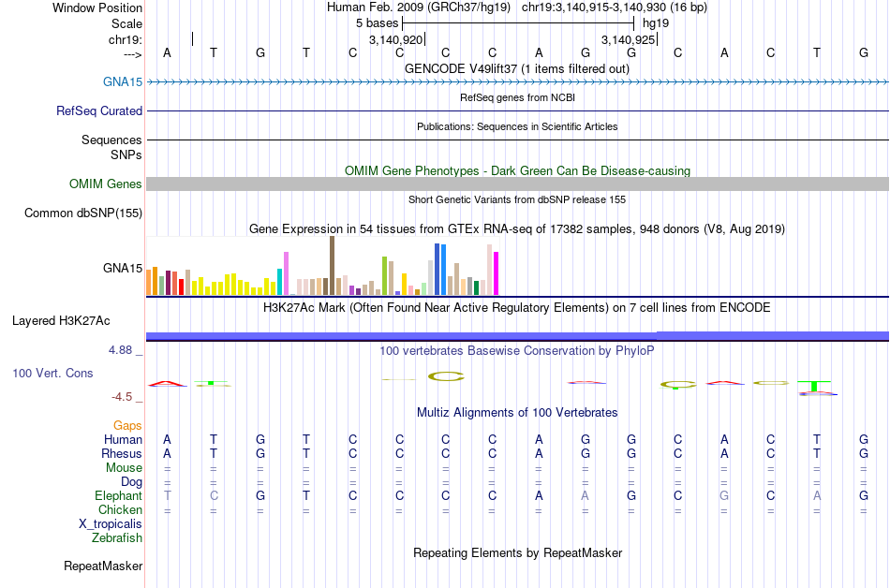The width and height of the screenshot is (890, 588).
Task: Click the X_tropicalis species label
Action: [111, 524]
